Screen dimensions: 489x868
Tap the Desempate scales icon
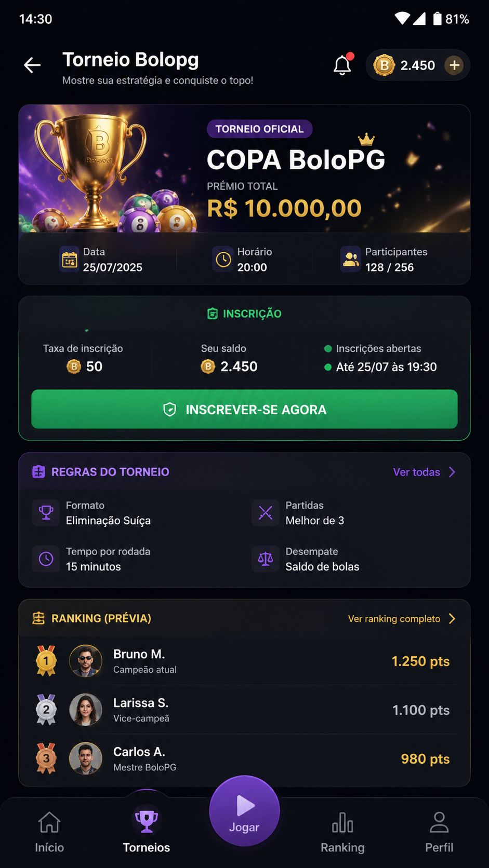pyautogui.click(x=266, y=559)
